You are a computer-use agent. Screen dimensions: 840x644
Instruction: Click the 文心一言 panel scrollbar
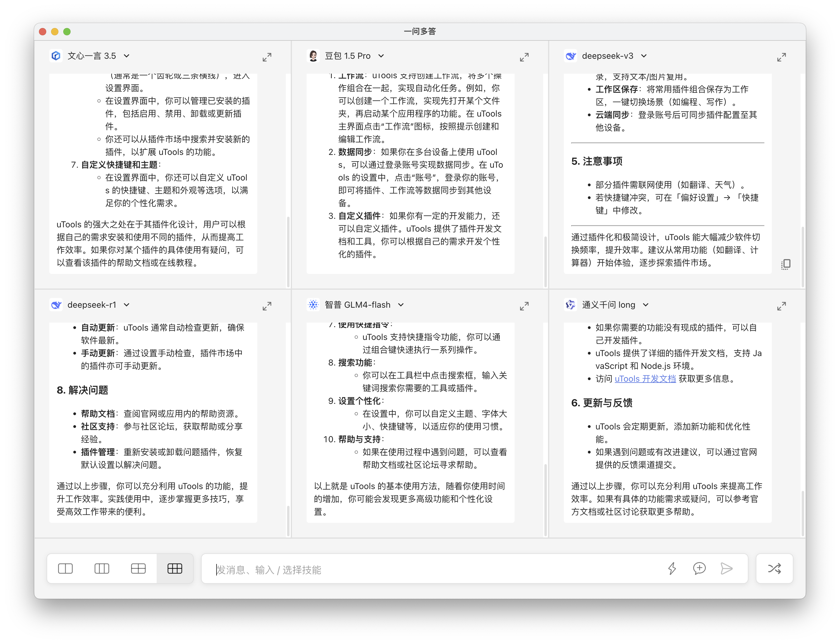click(x=288, y=252)
